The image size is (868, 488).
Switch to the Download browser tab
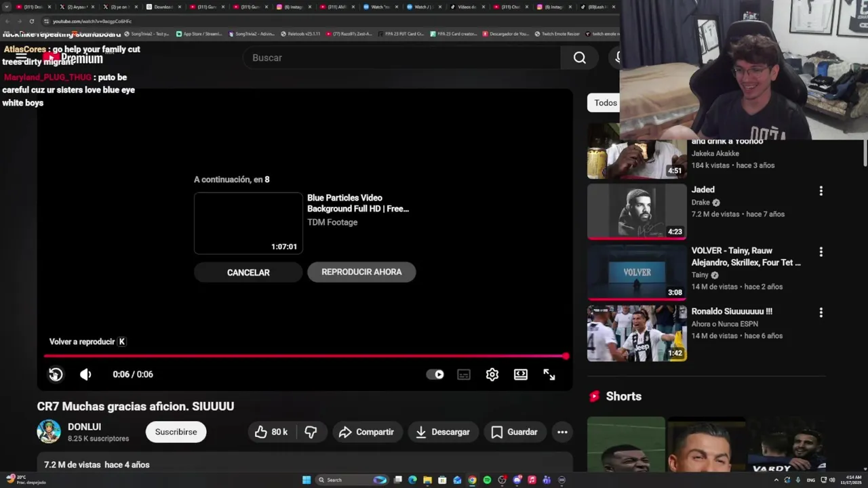point(162,7)
